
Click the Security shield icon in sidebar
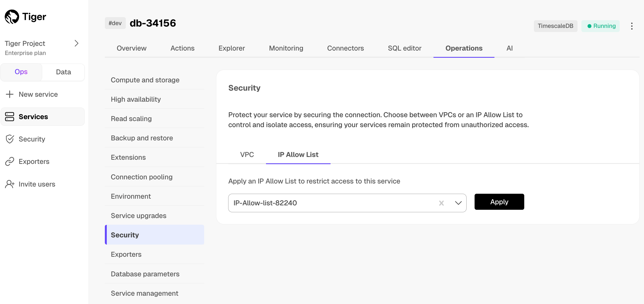pyautogui.click(x=10, y=139)
